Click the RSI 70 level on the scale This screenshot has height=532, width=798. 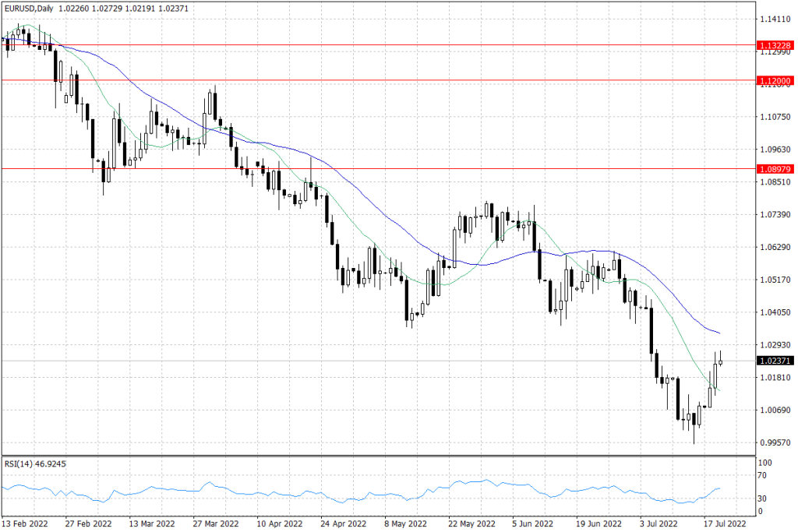pyautogui.click(x=762, y=476)
